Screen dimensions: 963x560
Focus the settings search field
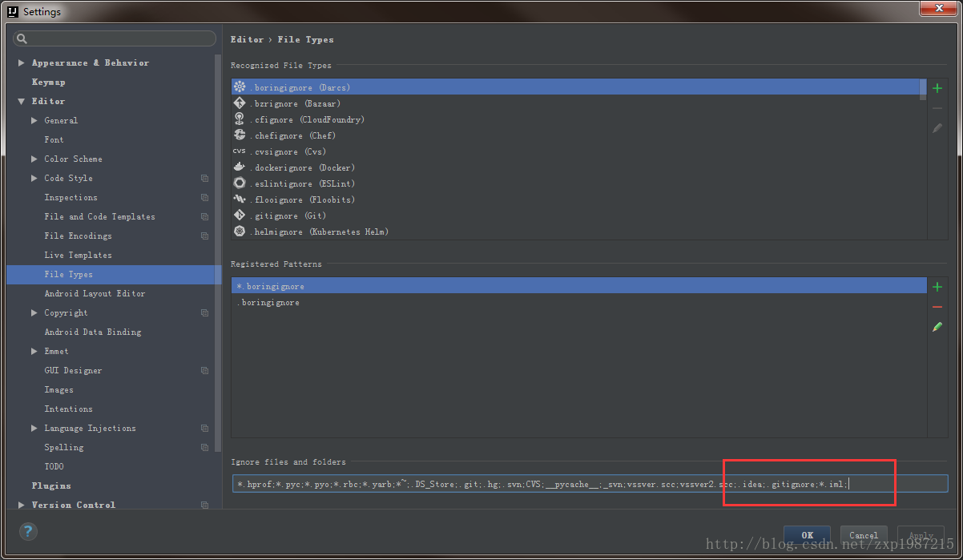pyautogui.click(x=115, y=38)
